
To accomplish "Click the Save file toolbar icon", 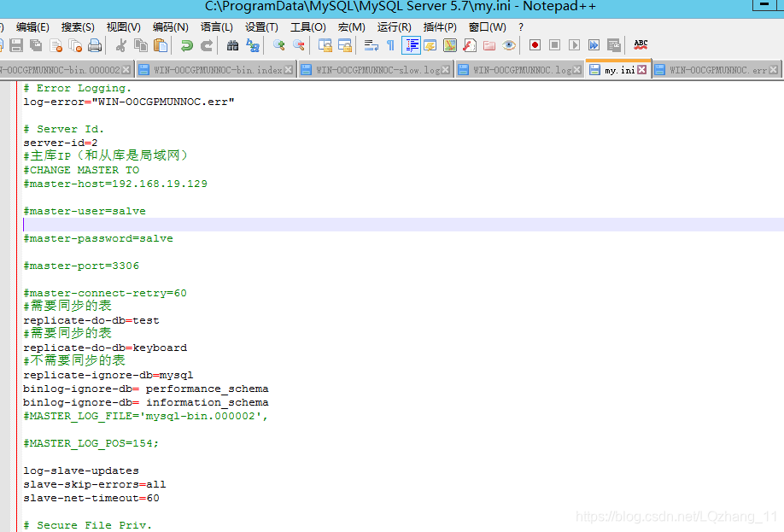I will click(x=16, y=45).
